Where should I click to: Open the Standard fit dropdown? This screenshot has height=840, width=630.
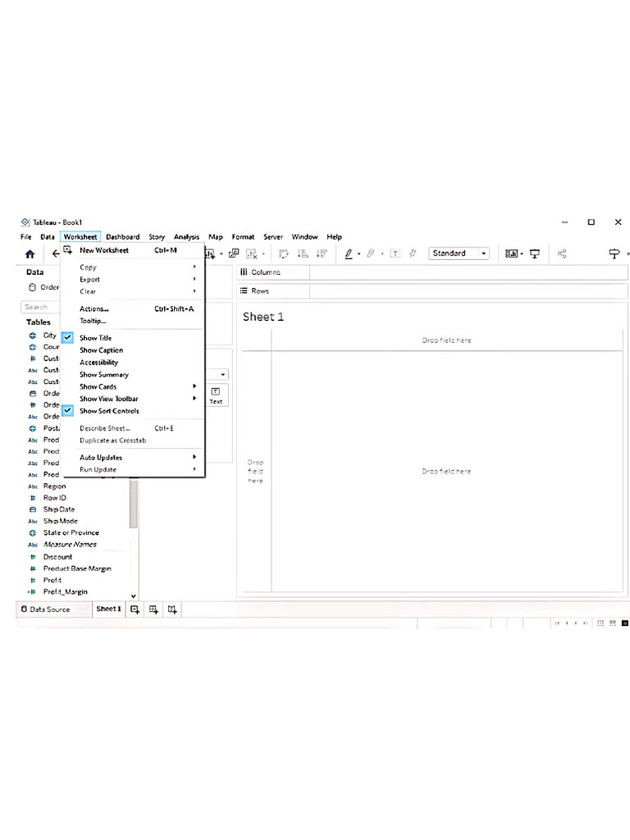[x=484, y=253]
